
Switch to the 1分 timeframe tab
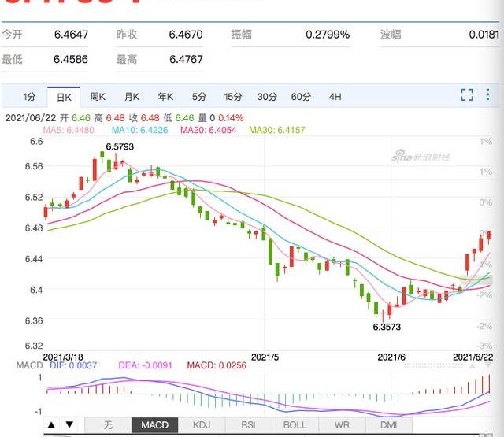29,97
